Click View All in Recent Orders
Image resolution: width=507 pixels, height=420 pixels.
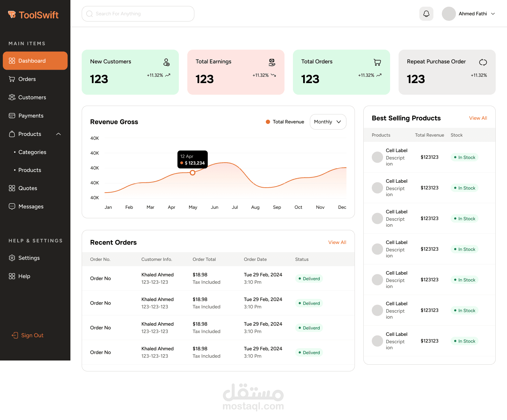[337, 242]
